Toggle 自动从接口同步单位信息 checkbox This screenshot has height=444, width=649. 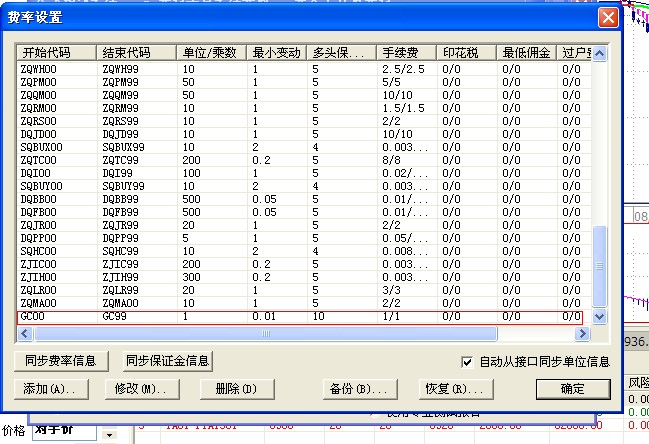coord(467,361)
